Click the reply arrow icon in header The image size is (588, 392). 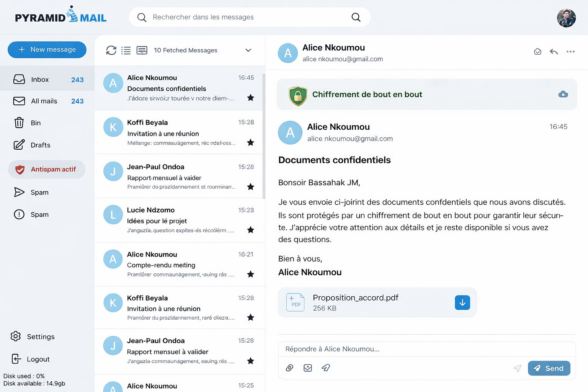554,52
